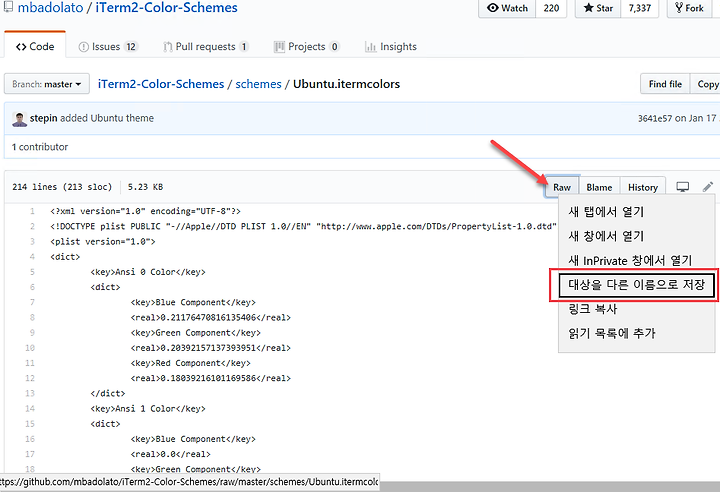
Task: Switch to the Code tab
Action: pyautogui.click(x=35, y=46)
